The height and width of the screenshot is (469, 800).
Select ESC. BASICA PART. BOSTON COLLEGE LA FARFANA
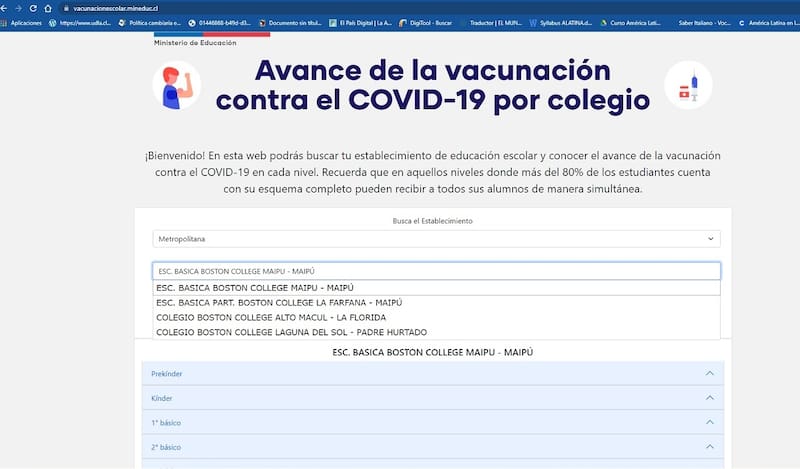point(279,302)
